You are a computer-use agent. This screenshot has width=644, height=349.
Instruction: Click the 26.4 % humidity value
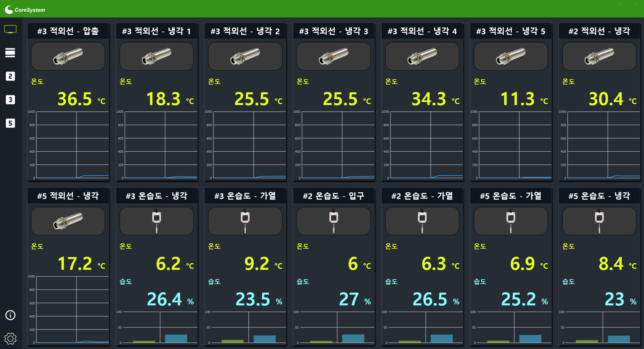pyautogui.click(x=170, y=299)
